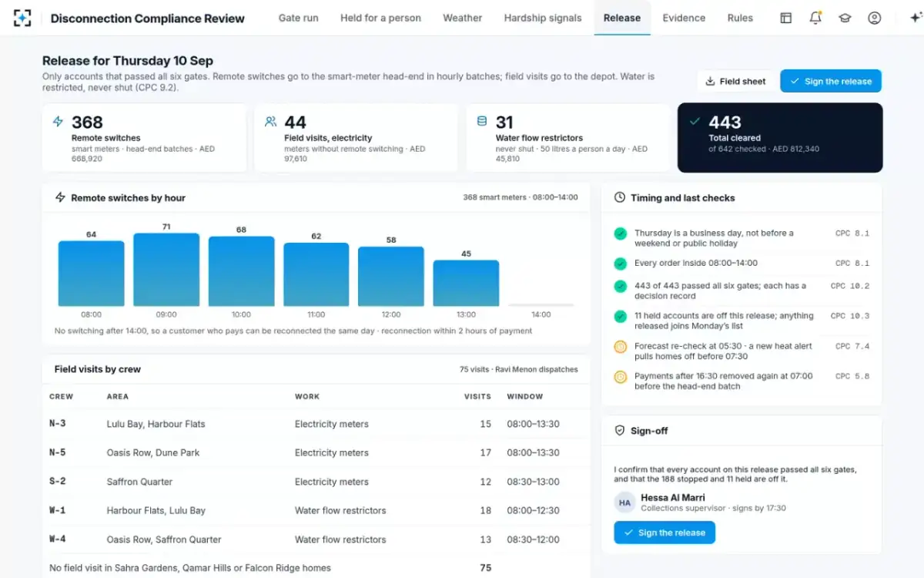Image resolution: width=924 pixels, height=578 pixels.
Task: Click the Saffron Quarter area for crew S-2
Action: click(x=139, y=482)
